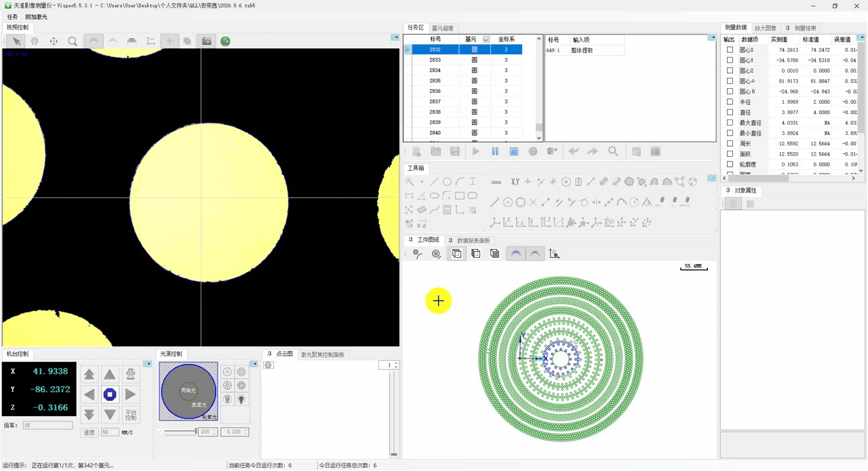Check the output checkbox for 直径
868x471 pixels.
point(730,113)
